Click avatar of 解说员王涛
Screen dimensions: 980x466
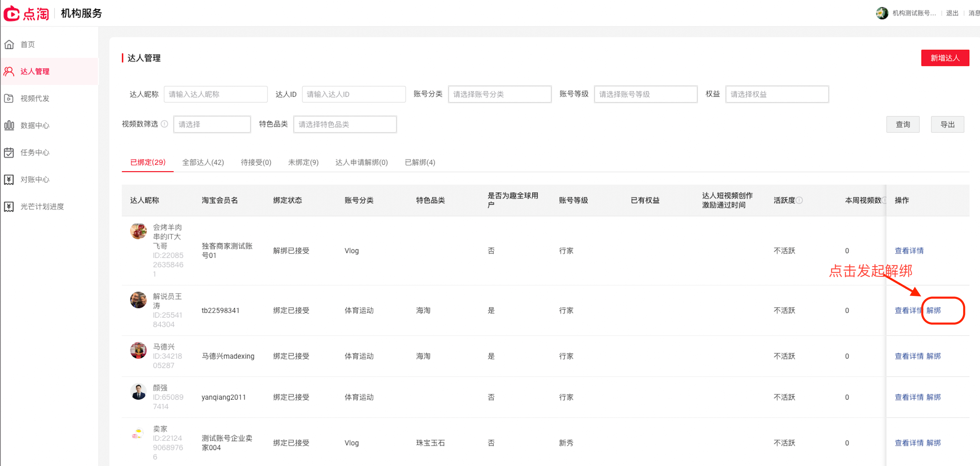pos(138,300)
